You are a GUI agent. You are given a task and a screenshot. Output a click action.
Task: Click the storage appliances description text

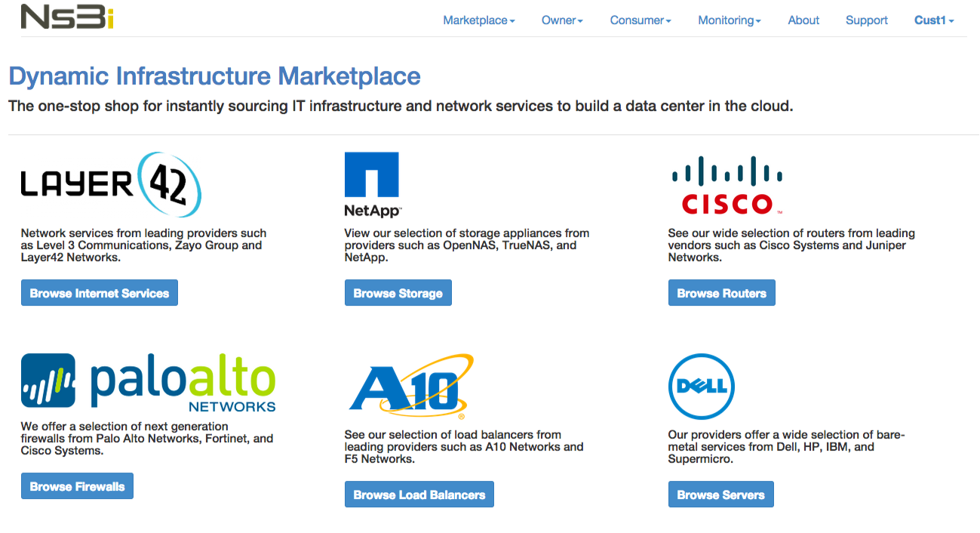[x=467, y=245]
